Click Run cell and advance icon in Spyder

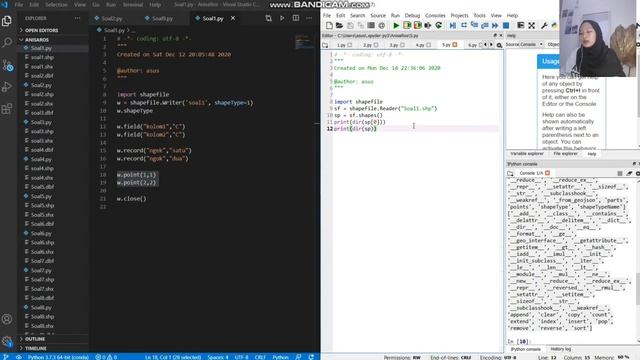[418, 25]
